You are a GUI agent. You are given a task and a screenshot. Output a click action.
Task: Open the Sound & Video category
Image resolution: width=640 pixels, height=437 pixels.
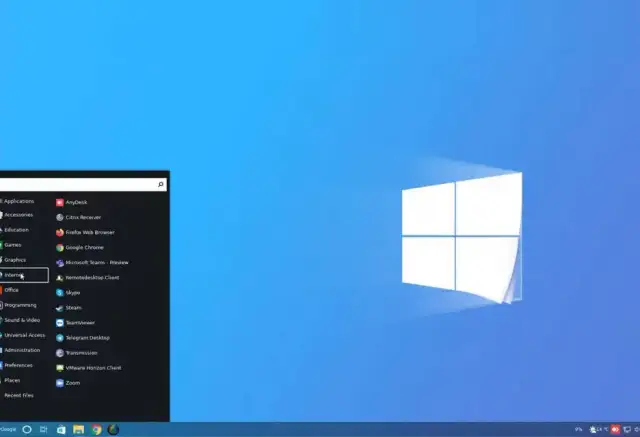tap(20, 320)
